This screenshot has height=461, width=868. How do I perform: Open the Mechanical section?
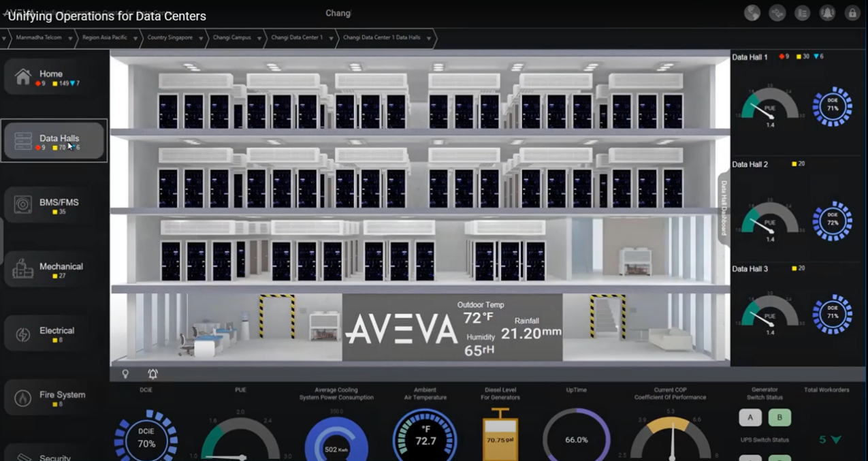[x=55, y=269]
